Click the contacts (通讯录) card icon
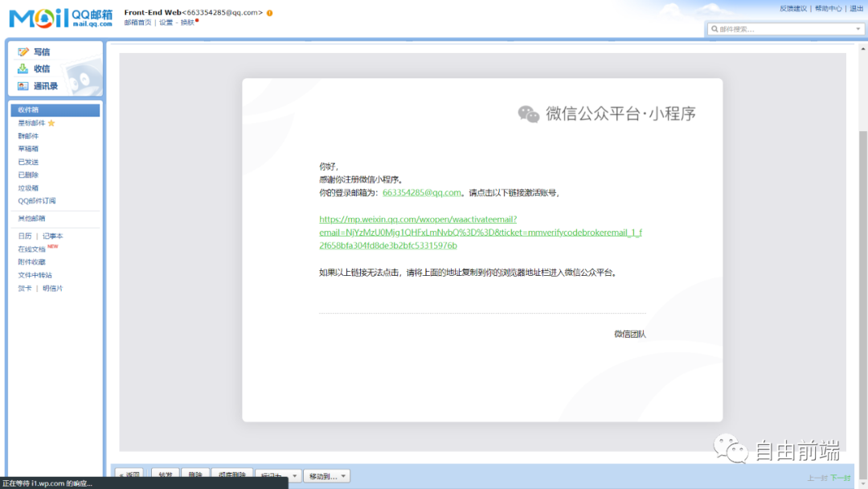Image resolution: width=868 pixels, height=489 pixels. coord(23,86)
